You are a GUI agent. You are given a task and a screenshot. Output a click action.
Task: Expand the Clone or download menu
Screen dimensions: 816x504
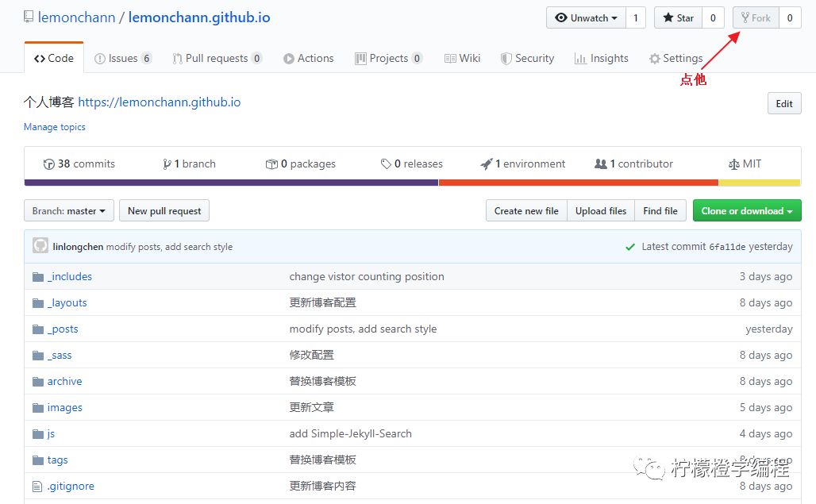coord(747,210)
